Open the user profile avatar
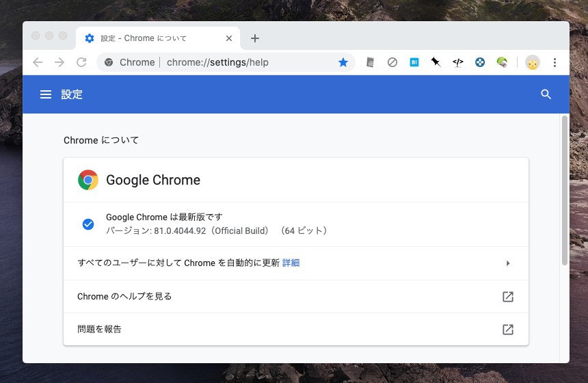 [533, 62]
